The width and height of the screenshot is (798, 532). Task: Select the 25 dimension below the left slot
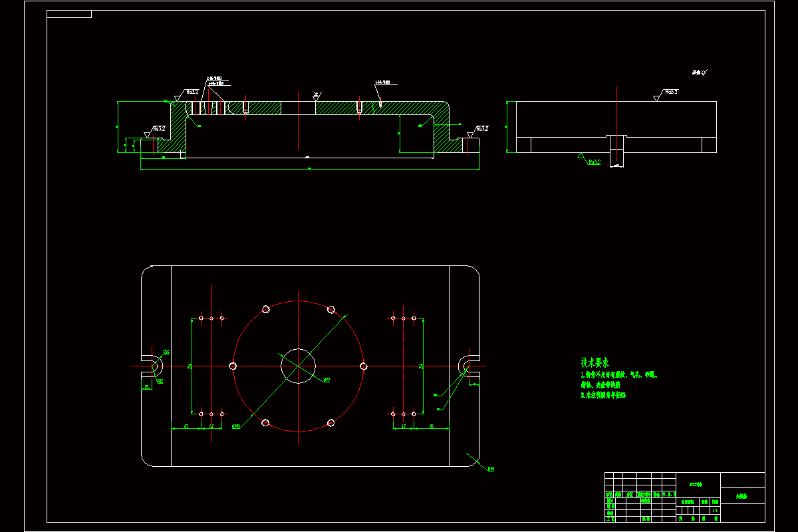point(147,386)
